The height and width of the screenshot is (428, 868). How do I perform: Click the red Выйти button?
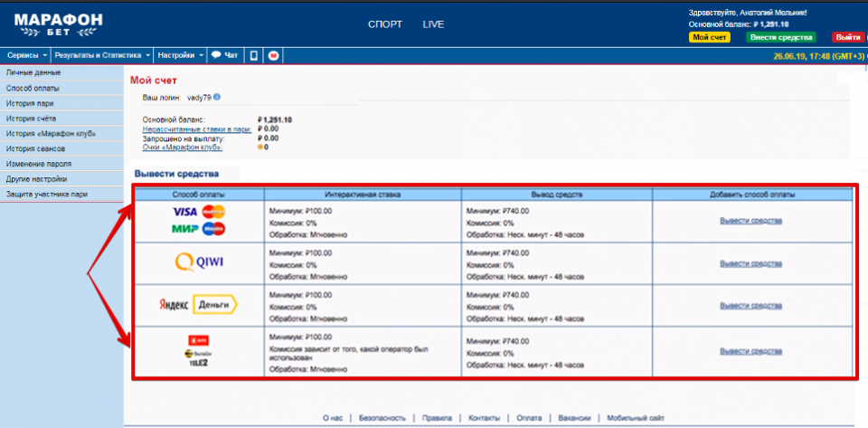click(847, 37)
